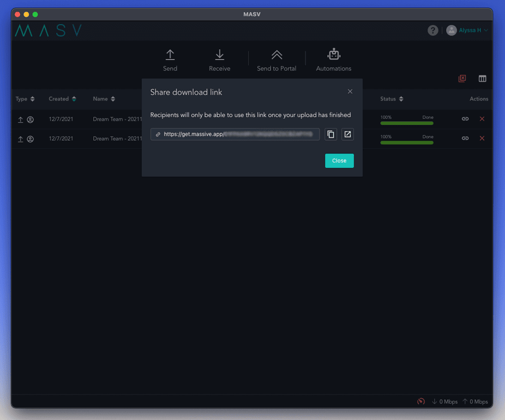Viewport: 505px width, 420px height.
Task: Get share link for first transfer row
Action: pyautogui.click(x=465, y=119)
